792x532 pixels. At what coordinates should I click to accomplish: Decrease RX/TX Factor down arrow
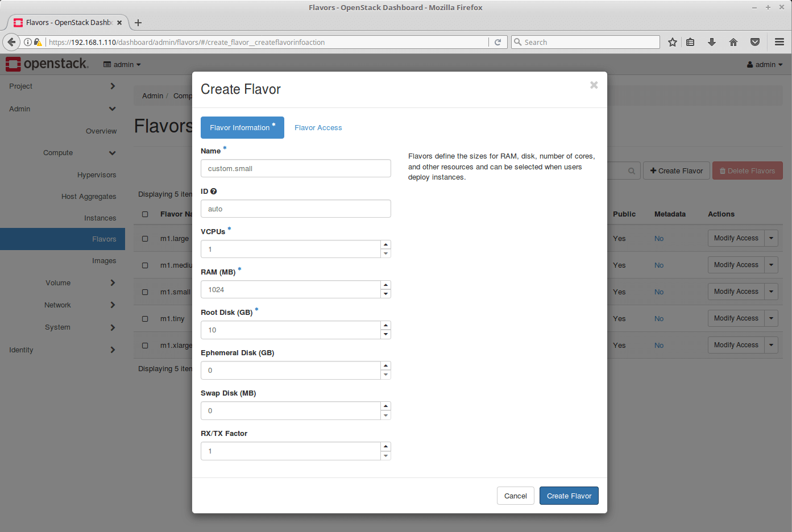point(385,455)
